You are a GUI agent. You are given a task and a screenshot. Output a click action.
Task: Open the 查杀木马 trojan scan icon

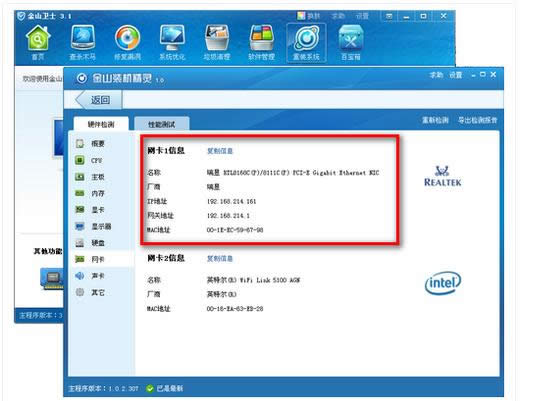[x=82, y=43]
